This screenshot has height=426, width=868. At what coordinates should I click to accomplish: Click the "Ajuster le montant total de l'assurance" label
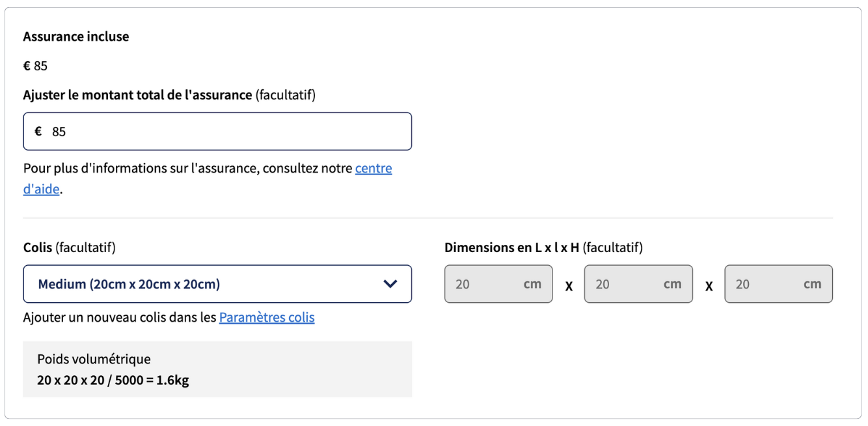click(137, 95)
